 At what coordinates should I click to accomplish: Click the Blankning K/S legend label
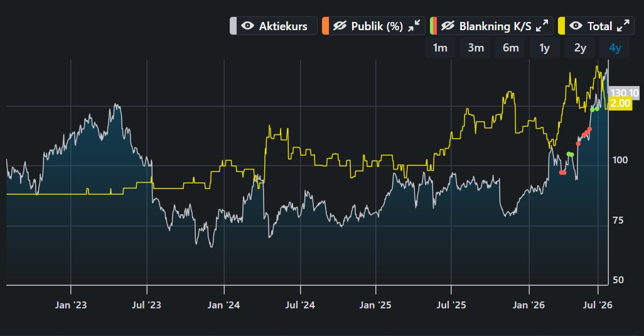[495, 26]
